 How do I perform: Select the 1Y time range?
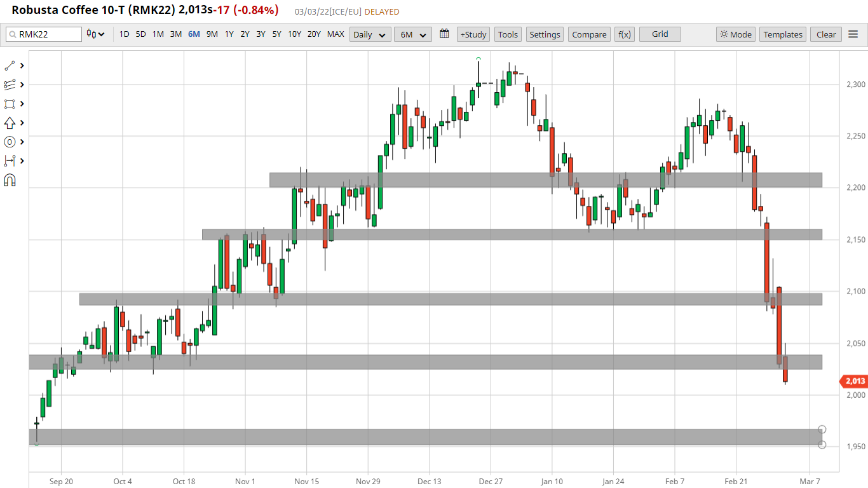[x=229, y=34]
